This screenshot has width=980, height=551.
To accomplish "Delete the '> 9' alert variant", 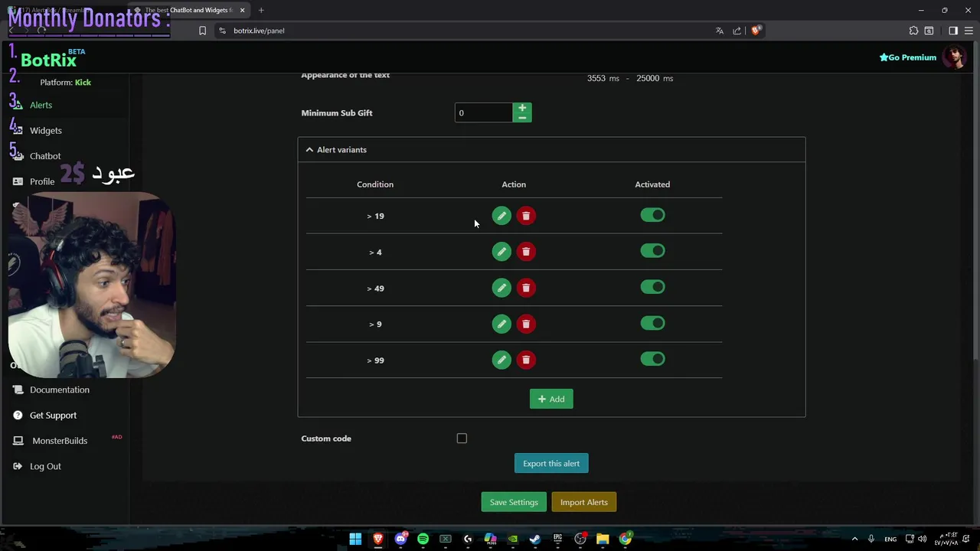I will click(x=526, y=324).
